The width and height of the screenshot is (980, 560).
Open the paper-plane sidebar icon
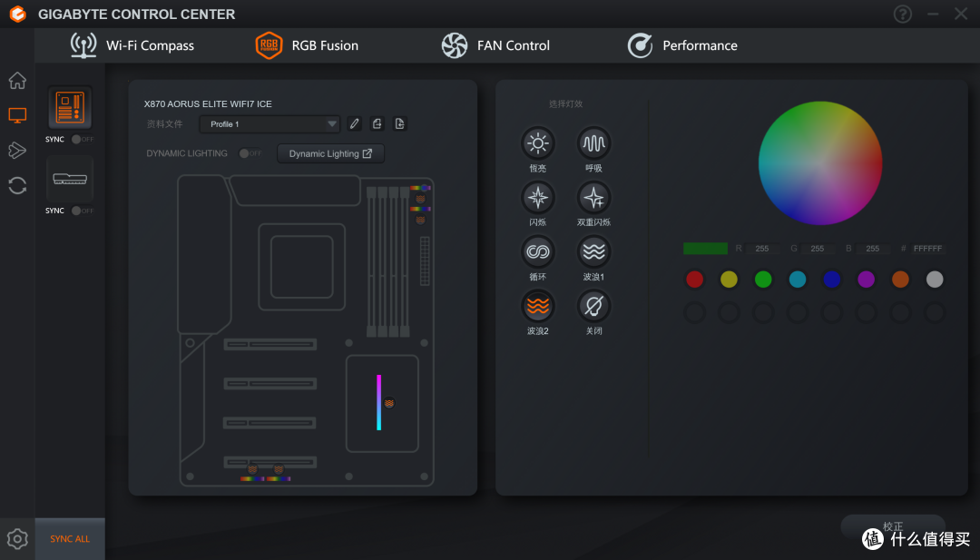tap(17, 150)
